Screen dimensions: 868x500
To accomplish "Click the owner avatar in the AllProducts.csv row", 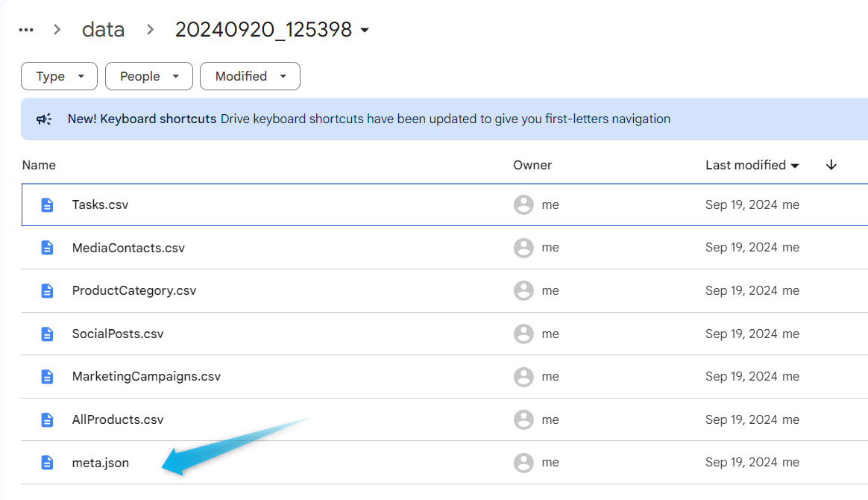I will click(x=523, y=419).
